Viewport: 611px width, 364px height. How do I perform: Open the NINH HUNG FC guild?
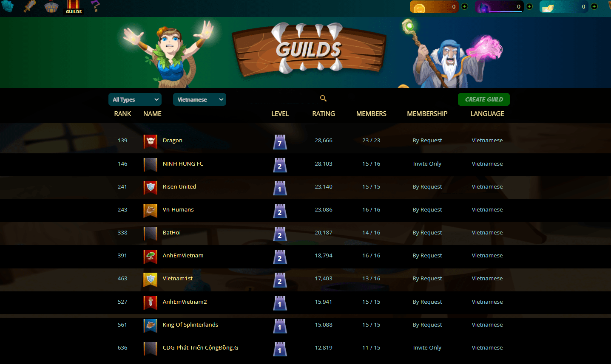pos(183,164)
